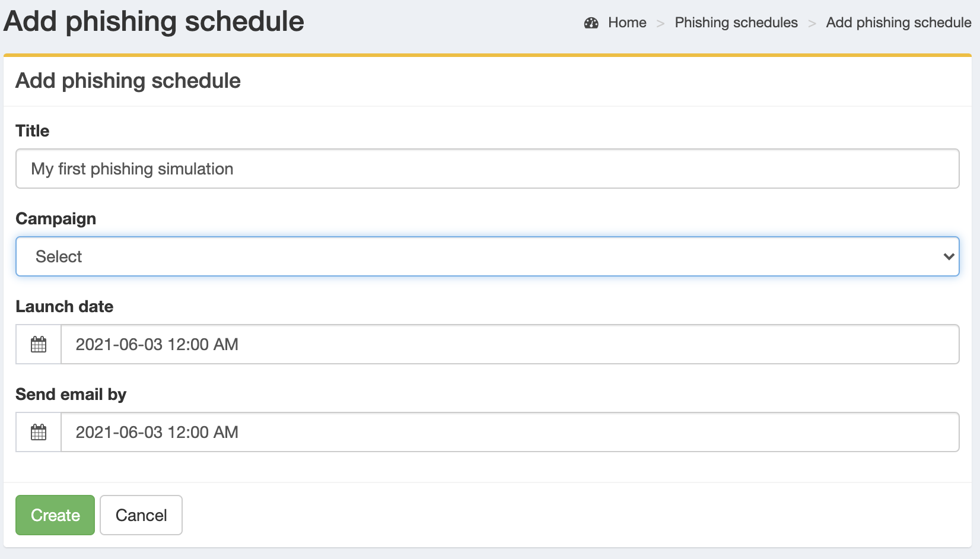980x559 pixels.
Task: Click the green Create button
Action: [x=55, y=515]
